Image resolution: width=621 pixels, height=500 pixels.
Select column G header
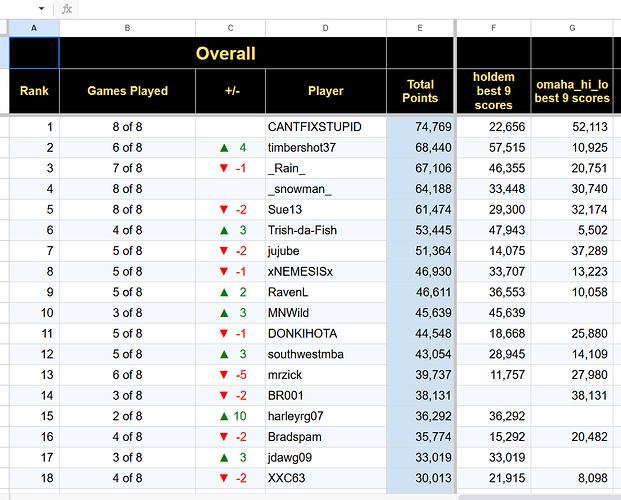(572, 28)
